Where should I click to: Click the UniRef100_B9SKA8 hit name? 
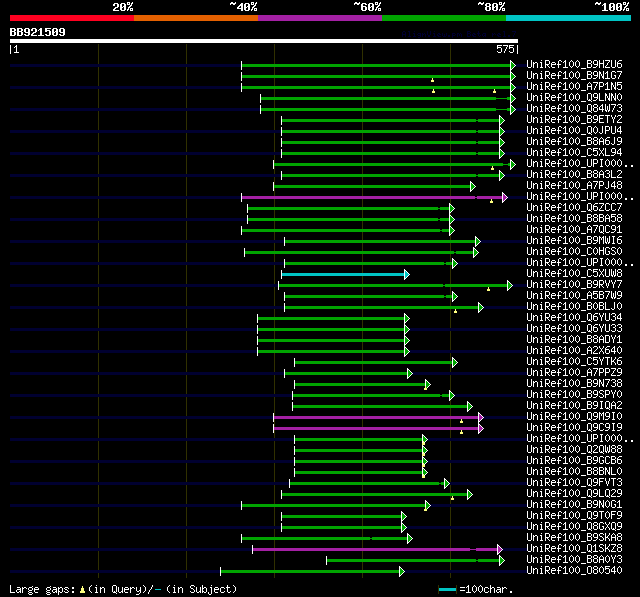[x=574, y=538]
